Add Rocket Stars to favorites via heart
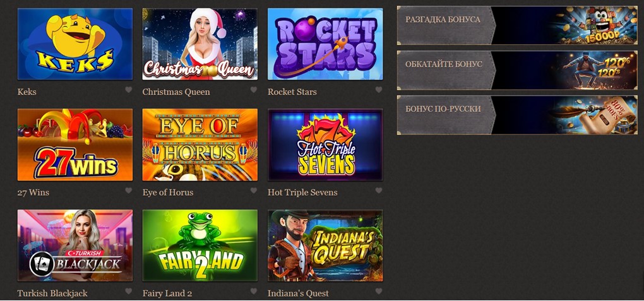Image resolution: width=644 pixels, height=301 pixels. point(379,90)
